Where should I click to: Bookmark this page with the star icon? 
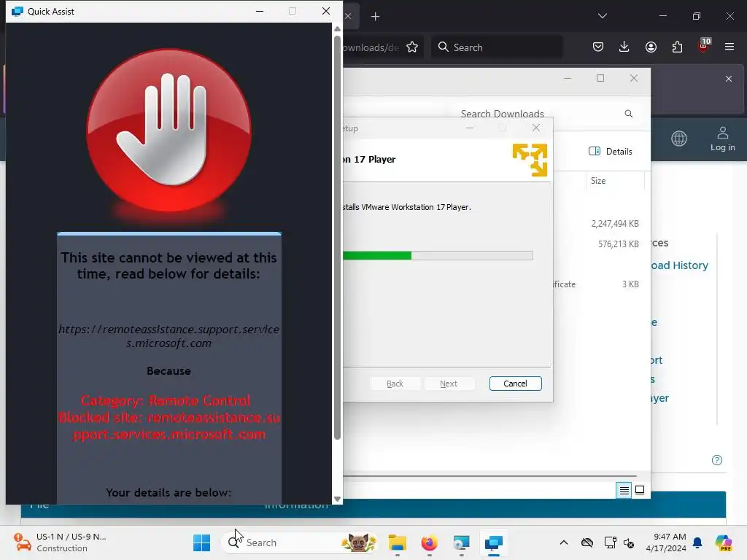(412, 47)
